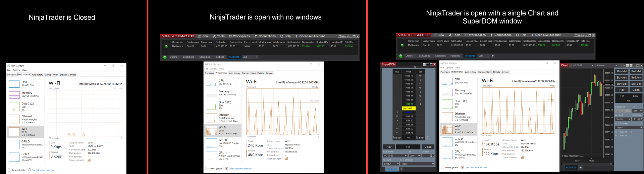Click the Entry button in the Chart Trader panel

coord(636,96)
